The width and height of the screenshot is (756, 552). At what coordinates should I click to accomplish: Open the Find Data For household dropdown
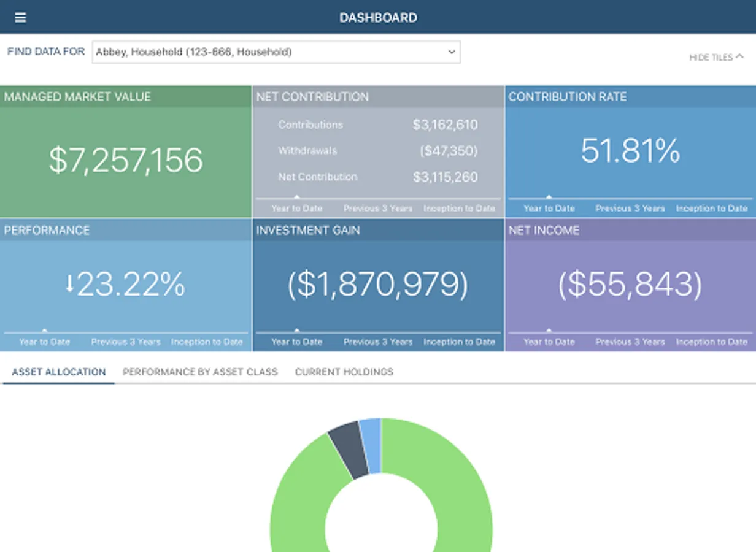276,52
